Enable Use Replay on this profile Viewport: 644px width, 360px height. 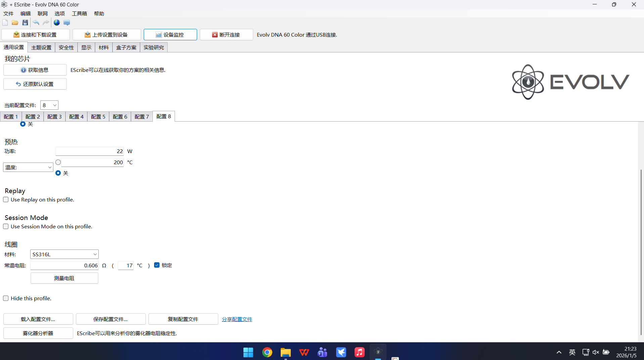pyautogui.click(x=6, y=199)
